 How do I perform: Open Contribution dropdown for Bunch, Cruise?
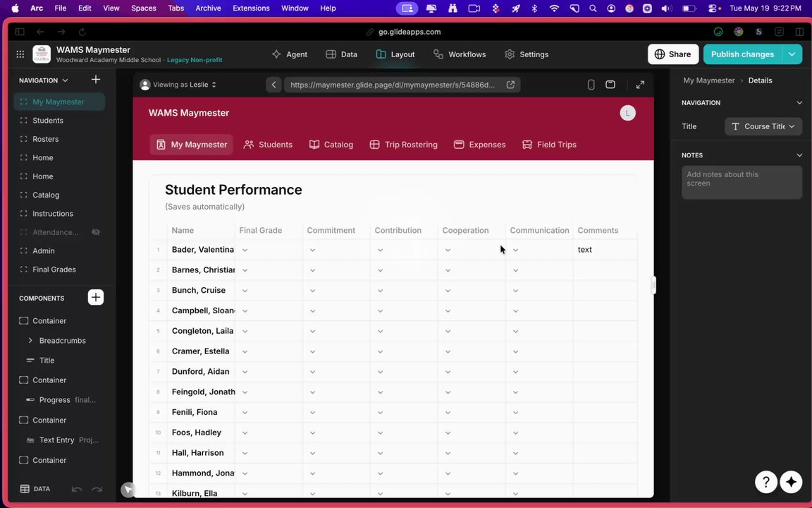pyautogui.click(x=380, y=290)
